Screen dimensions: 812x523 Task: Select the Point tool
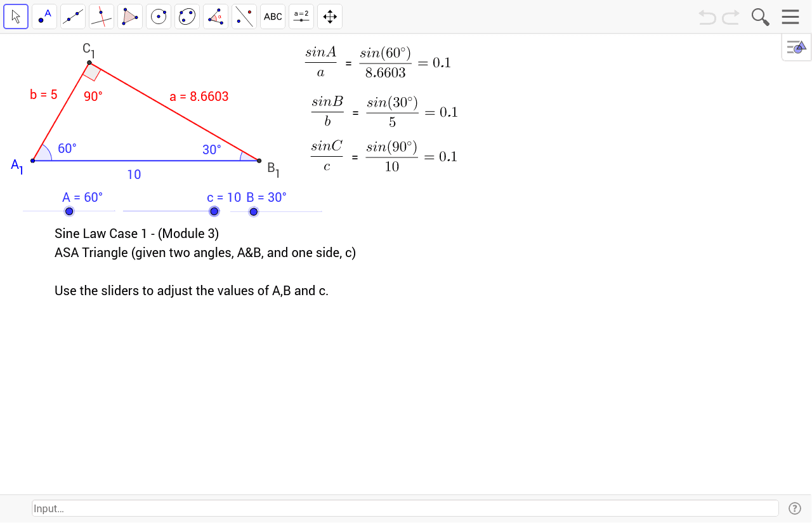44,17
